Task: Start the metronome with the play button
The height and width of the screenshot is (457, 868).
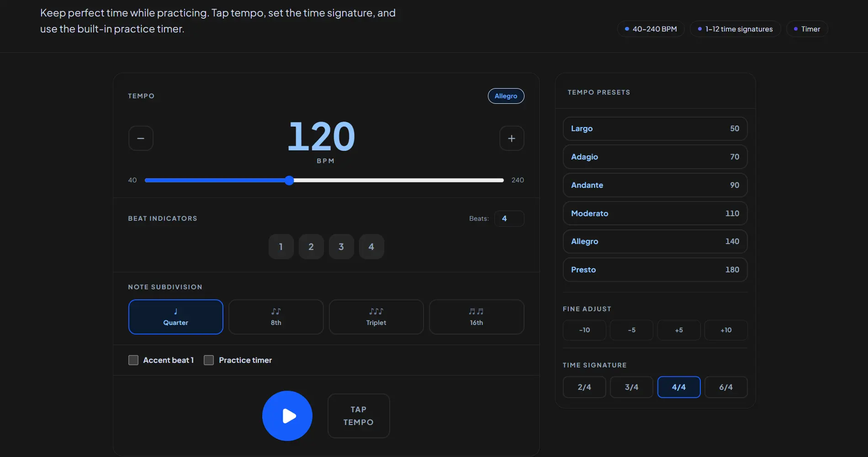Action: [287, 416]
